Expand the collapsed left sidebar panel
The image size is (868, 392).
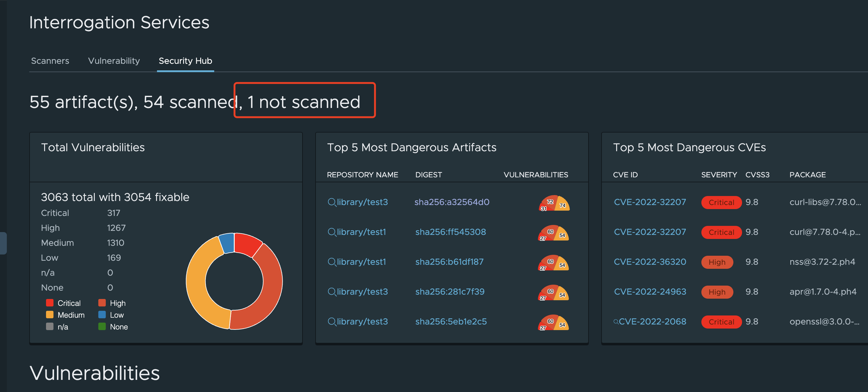(3, 243)
